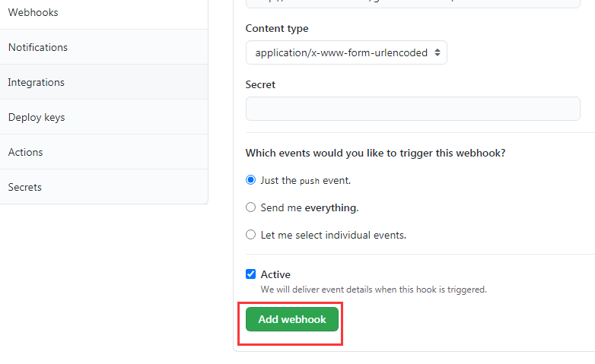Open Integrations settings page
The height and width of the screenshot is (364, 595).
37,82
